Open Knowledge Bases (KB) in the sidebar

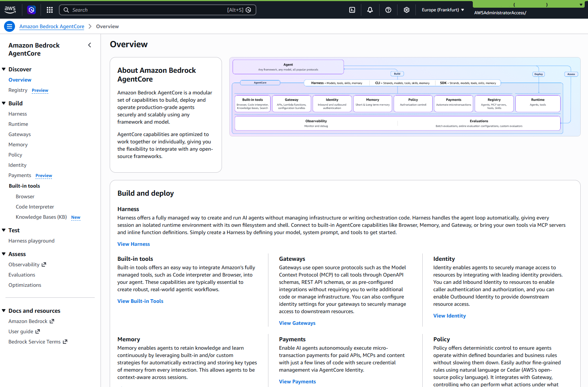(x=41, y=217)
